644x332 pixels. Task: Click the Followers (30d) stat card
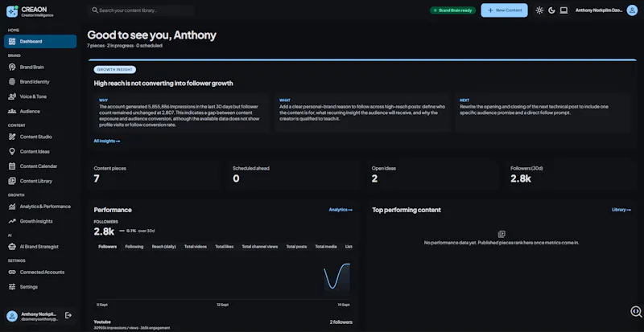[570, 174]
